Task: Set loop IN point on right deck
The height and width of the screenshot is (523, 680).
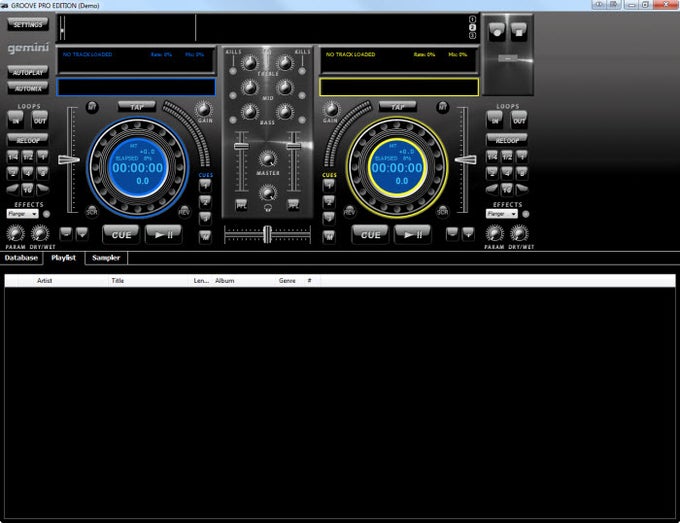Action: pyautogui.click(x=495, y=120)
